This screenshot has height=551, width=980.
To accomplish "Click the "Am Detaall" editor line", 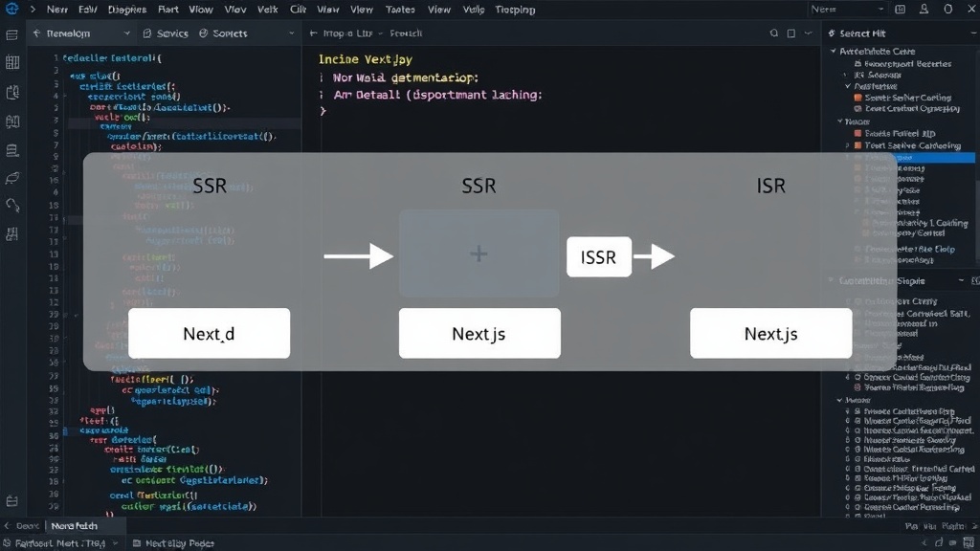I will pyautogui.click(x=437, y=95).
